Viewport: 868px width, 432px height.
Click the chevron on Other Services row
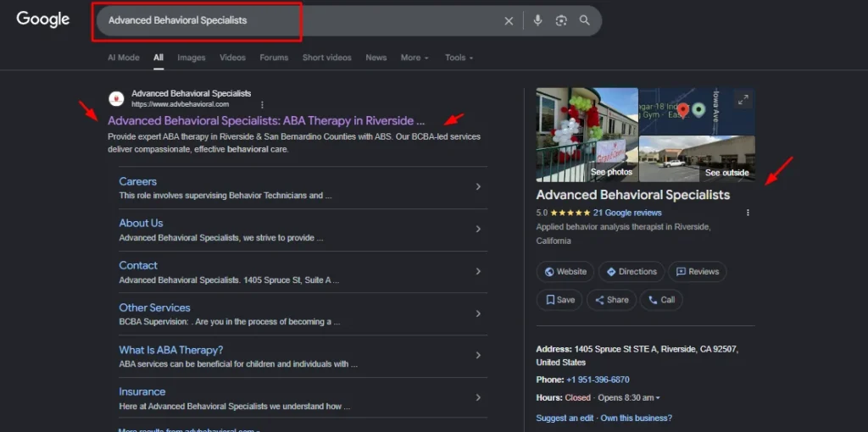click(478, 313)
